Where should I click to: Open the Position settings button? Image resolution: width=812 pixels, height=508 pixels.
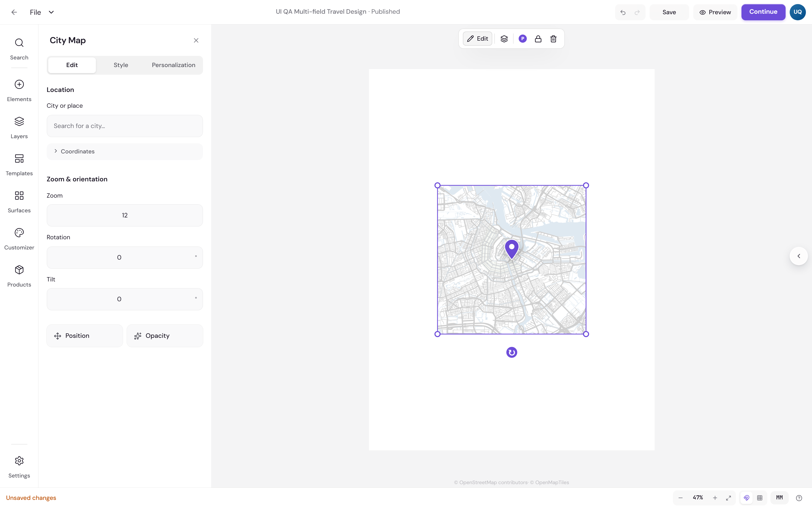(x=84, y=335)
